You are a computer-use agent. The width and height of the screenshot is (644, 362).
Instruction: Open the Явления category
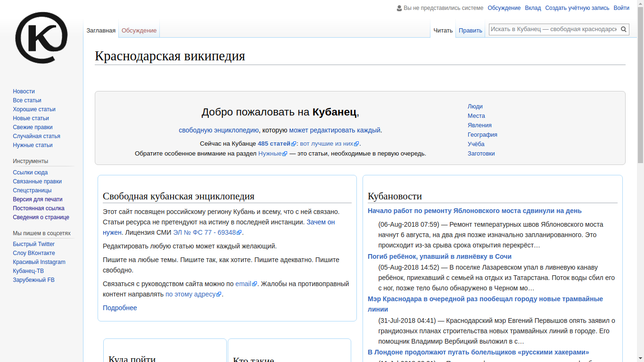[479, 125]
